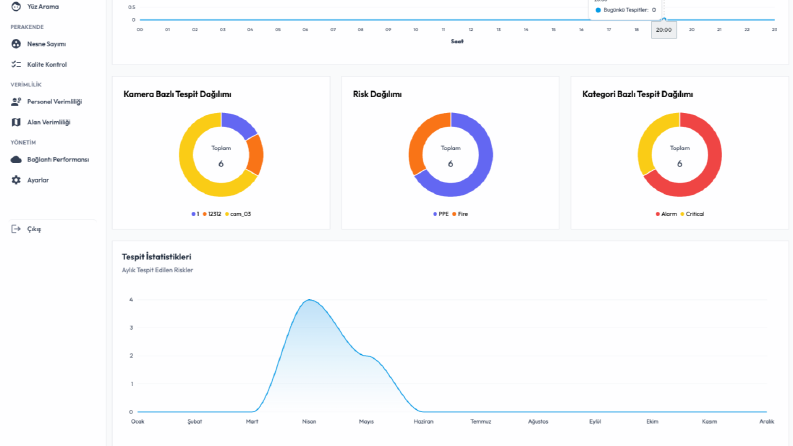Go to Nesne Sayımı page
793x446 pixels.
[47, 44]
